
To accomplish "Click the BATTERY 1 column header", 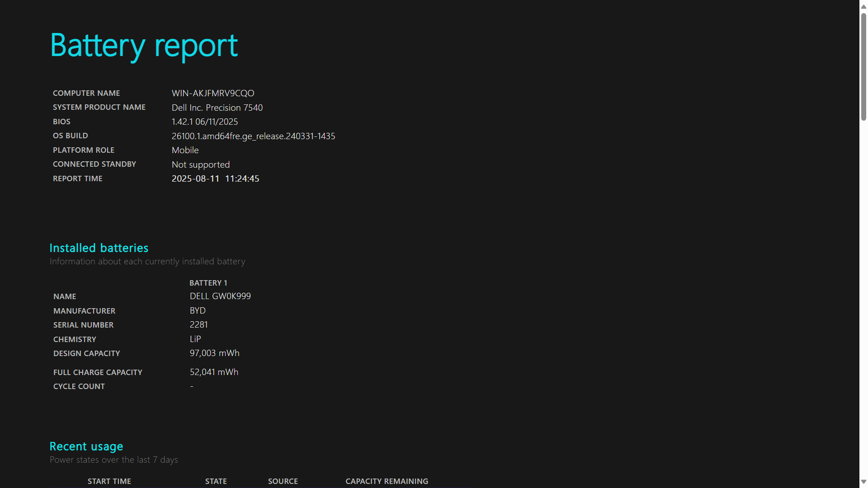I will (x=208, y=283).
